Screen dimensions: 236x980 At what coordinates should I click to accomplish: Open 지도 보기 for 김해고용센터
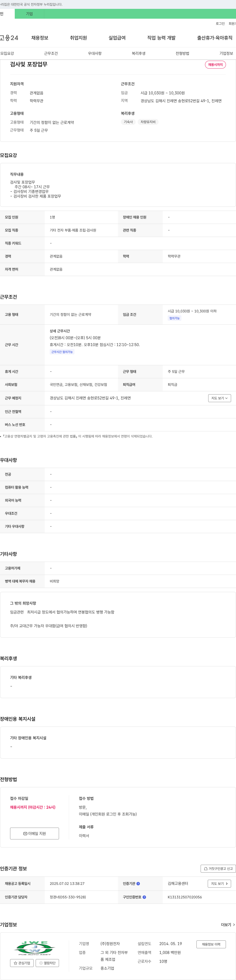[220, 883]
